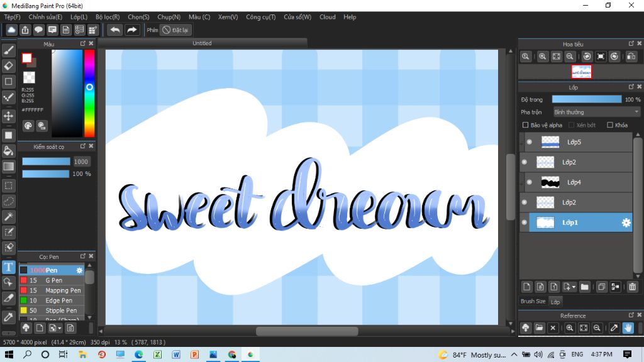This screenshot has width=644, height=362.
Task: Adjust the brush size 1000 slider
Action: [46, 162]
